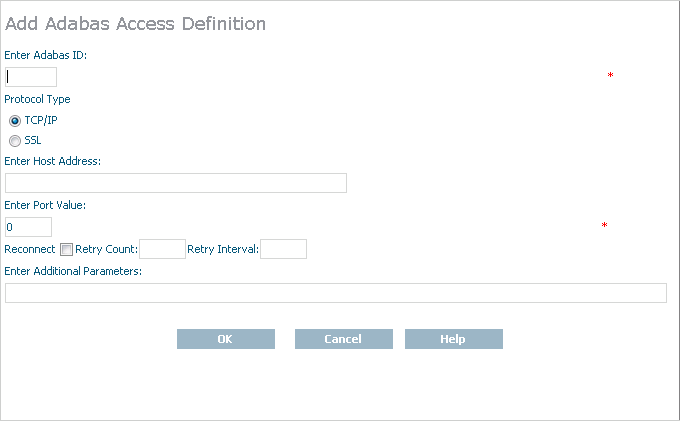
Task: Open Help for this dialog
Action: (x=454, y=339)
